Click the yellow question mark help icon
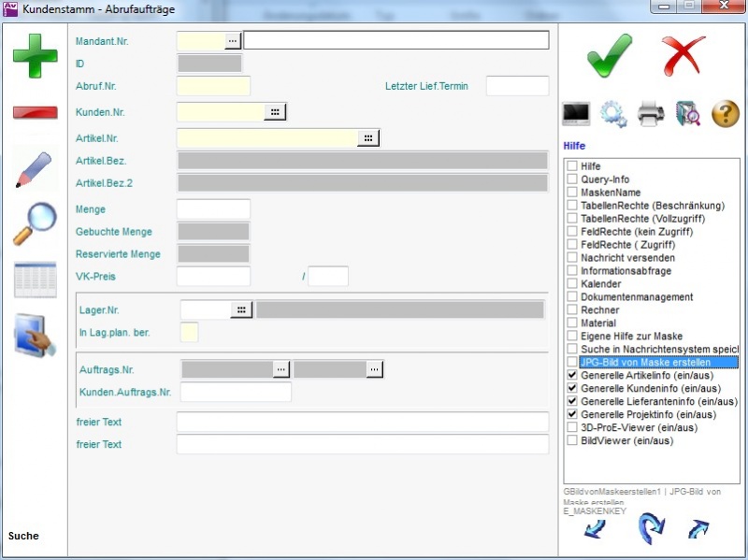Viewport: 748px width, 560px height. coord(726,114)
